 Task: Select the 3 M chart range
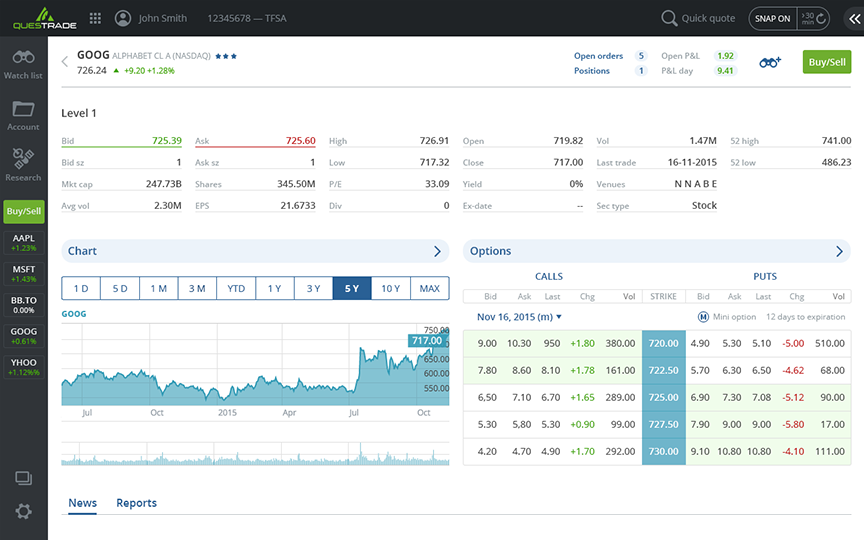click(197, 288)
